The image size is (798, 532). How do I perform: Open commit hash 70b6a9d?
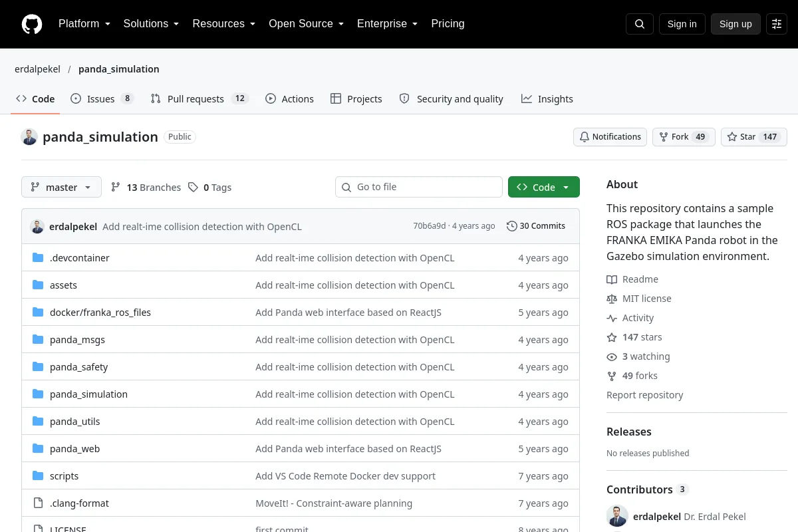tap(430, 226)
